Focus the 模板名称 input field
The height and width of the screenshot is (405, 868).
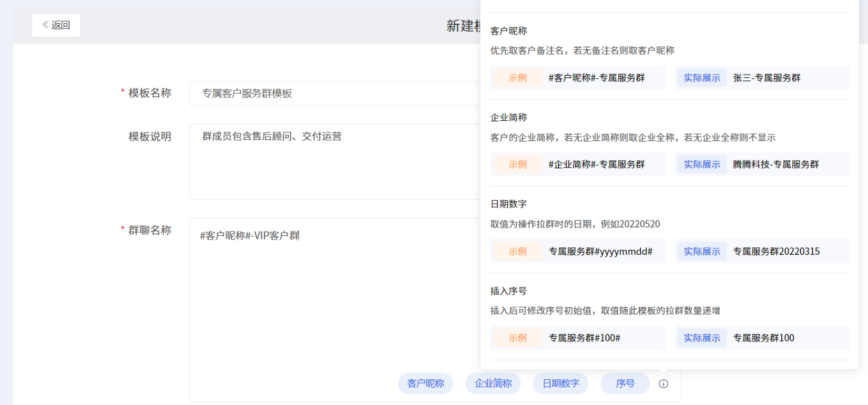335,94
